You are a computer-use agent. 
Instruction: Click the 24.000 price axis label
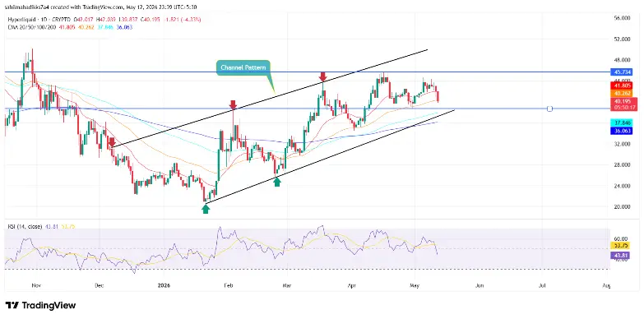tap(623, 186)
